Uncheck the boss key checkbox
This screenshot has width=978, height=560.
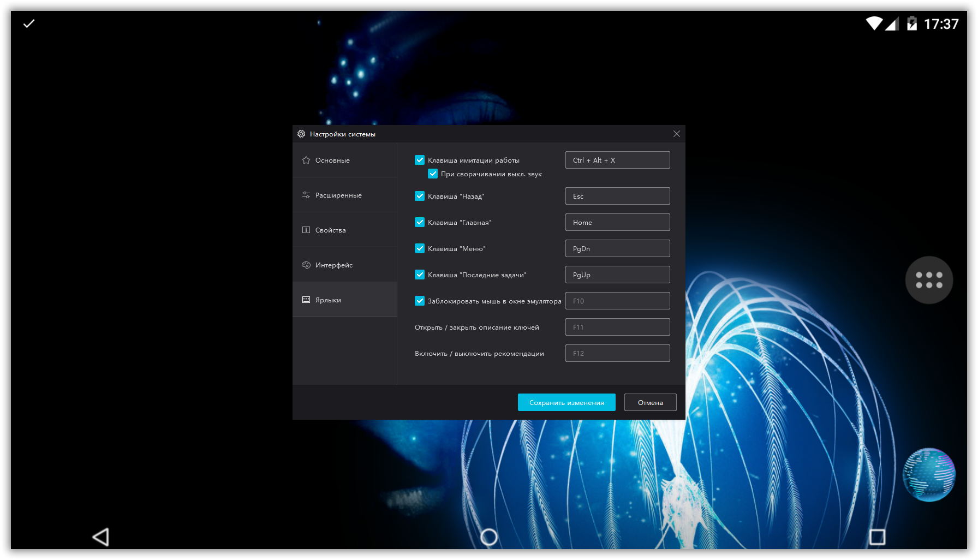pos(420,160)
